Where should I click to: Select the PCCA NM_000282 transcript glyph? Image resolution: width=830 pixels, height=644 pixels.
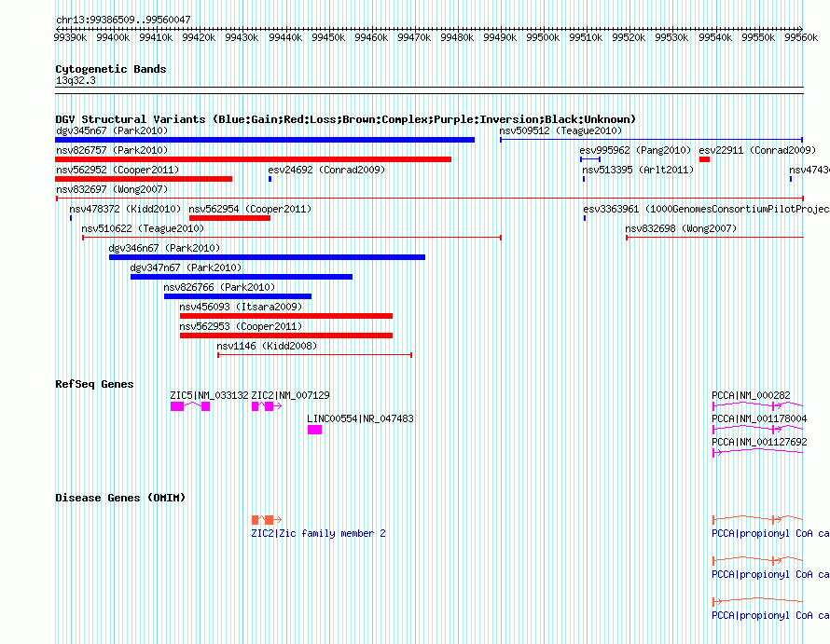click(x=757, y=405)
